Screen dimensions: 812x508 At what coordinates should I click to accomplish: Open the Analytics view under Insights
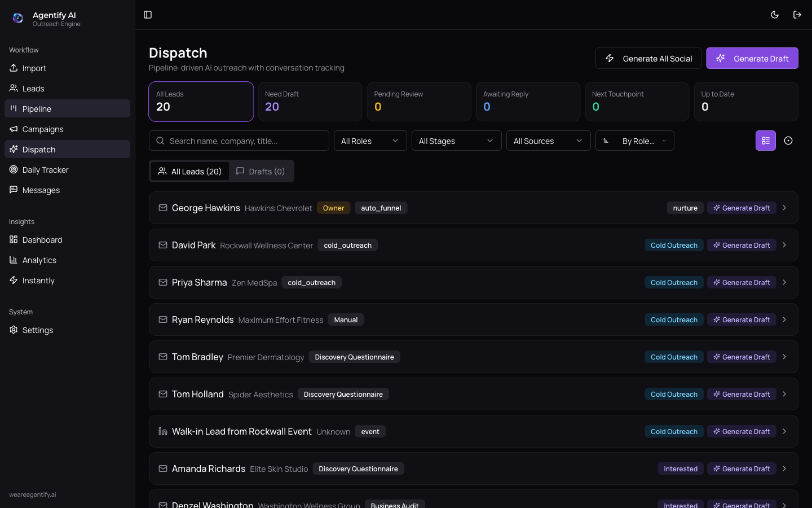coord(40,260)
